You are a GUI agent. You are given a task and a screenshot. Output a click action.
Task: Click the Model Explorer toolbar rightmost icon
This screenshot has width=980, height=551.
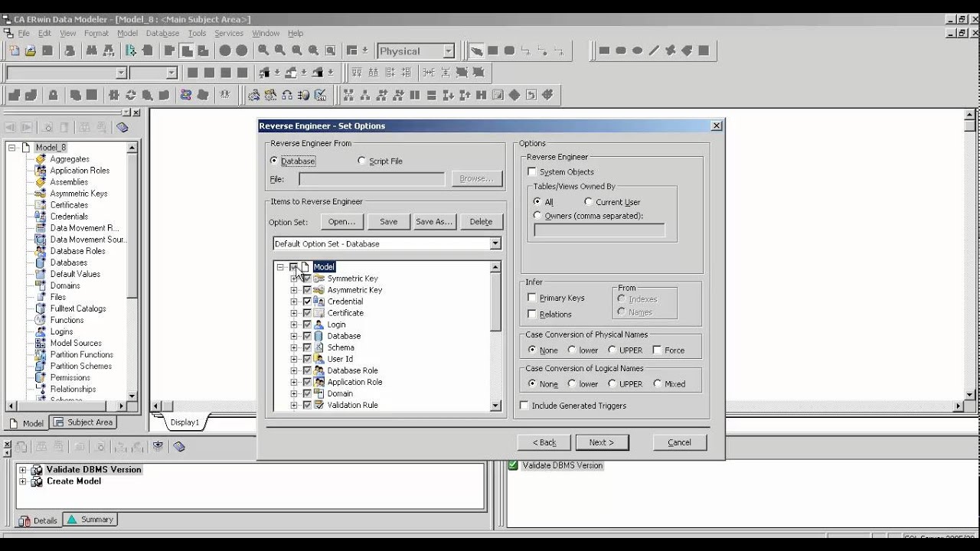(122, 127)
